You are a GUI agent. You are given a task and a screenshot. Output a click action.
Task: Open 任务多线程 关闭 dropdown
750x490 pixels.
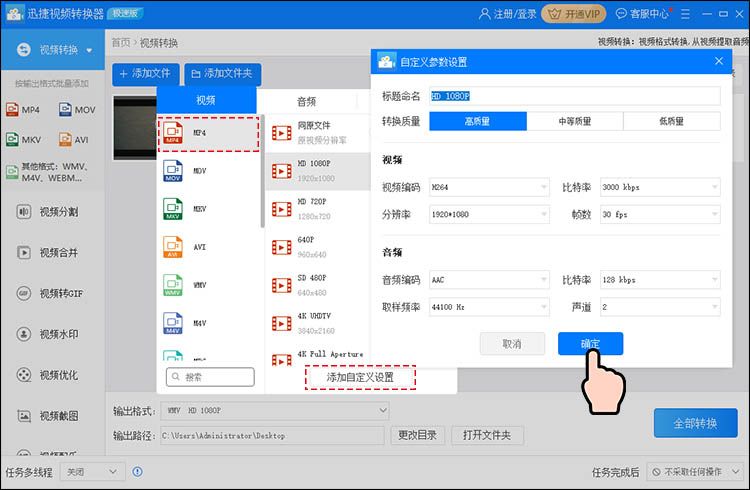(x=93, y=472)
